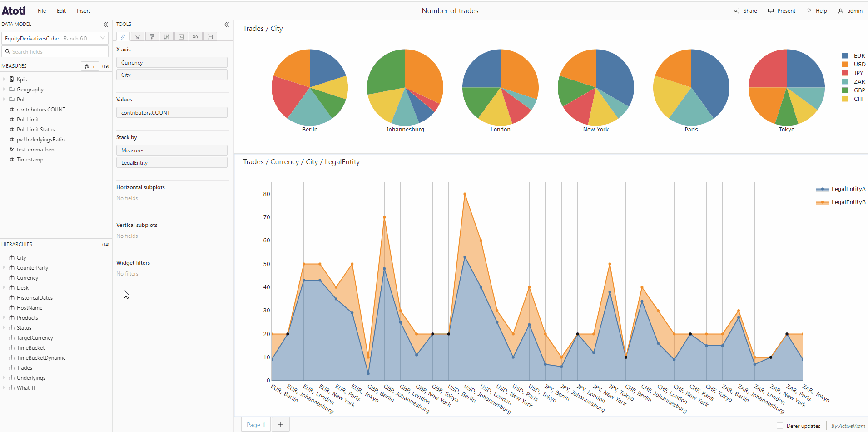Click the By ActiveViam link
The height and width of the screenshot is (432, 868).
(848, 426)
